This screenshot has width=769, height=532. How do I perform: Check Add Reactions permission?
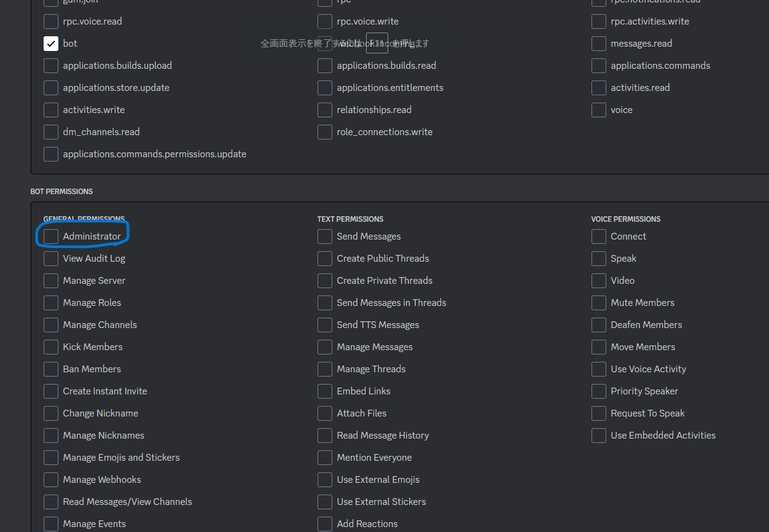[325, 524]
